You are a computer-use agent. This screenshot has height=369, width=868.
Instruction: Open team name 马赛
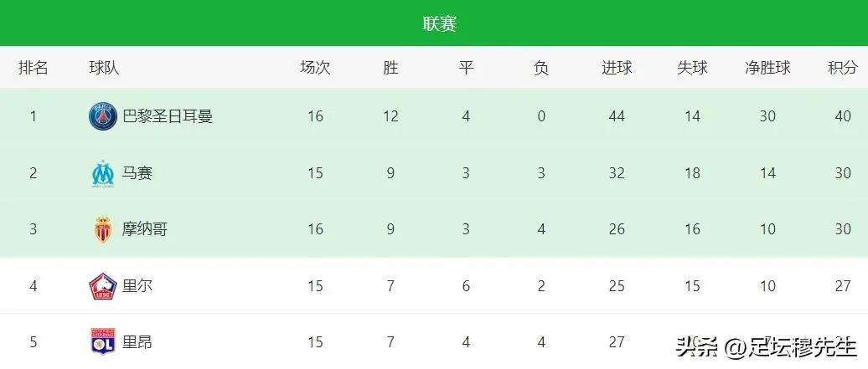(x=137, y=174)
